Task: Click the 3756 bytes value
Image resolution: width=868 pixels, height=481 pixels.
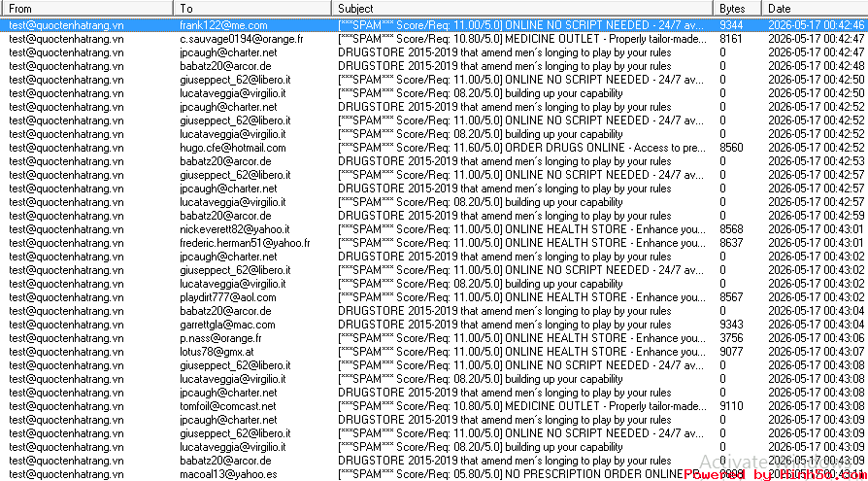Action: pyautogui.click(x=731, y=338)
